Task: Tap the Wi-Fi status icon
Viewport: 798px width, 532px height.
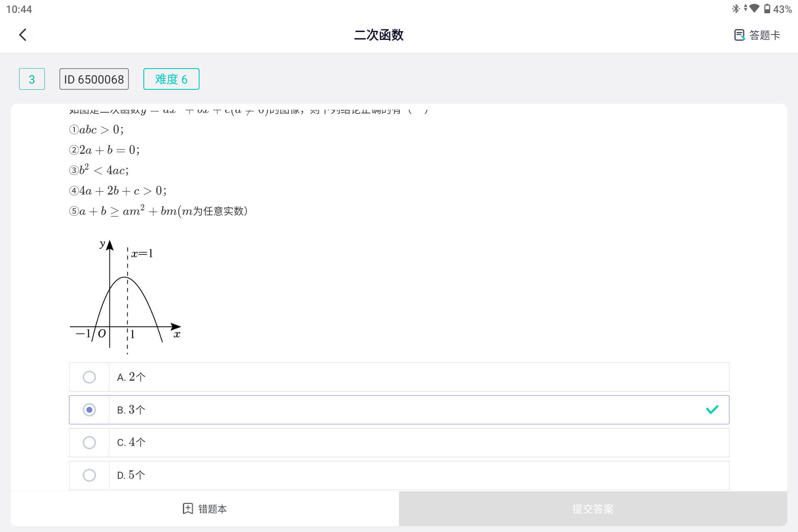Action: 754,9
